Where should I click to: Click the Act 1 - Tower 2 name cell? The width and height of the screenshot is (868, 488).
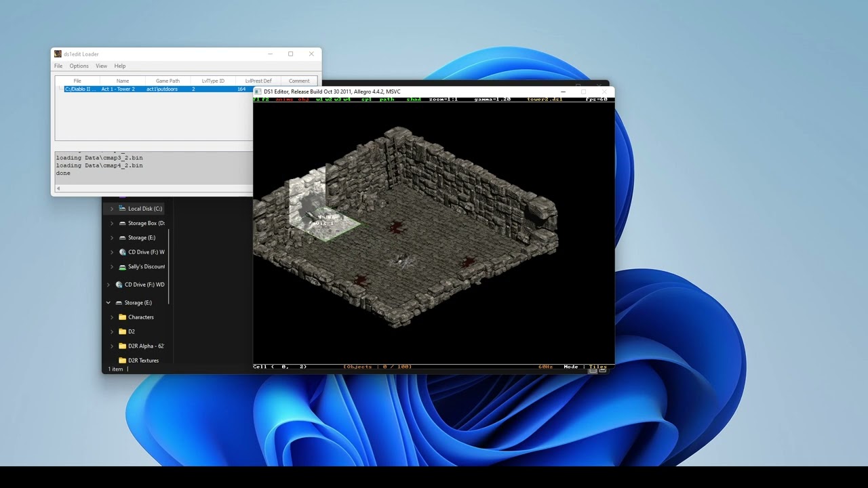pyautogui.click(x=118, y=89)
